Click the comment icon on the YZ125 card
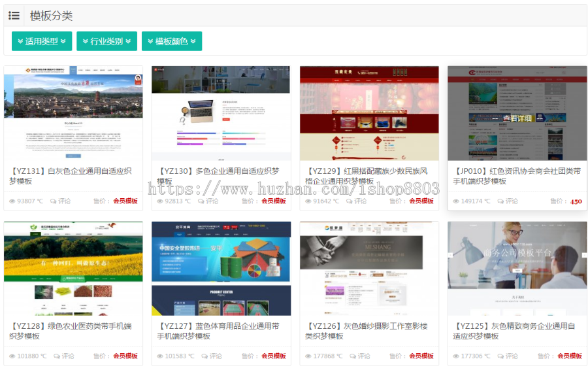The image size is (588, 374). pos(500,356)
